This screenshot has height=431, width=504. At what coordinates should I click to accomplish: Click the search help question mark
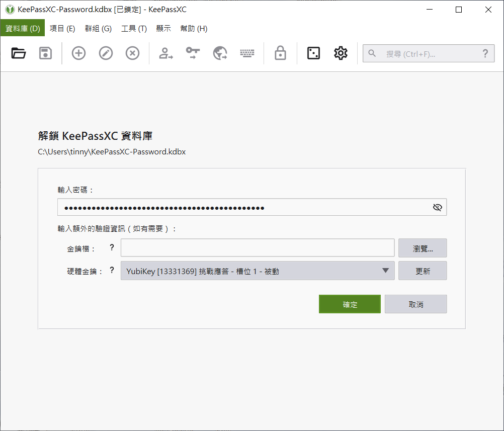coord(485,53)
